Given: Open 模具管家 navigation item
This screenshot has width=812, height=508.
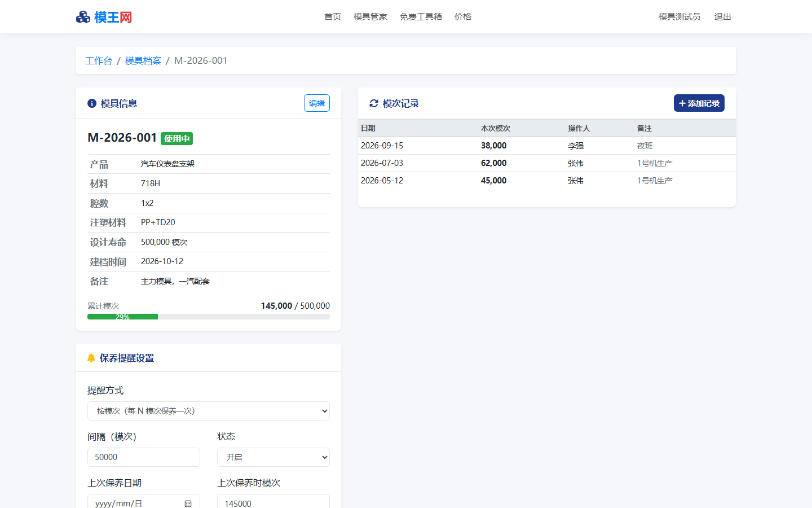Looking at the screenshot, I should pyautogui.click(x=370, y=17).
